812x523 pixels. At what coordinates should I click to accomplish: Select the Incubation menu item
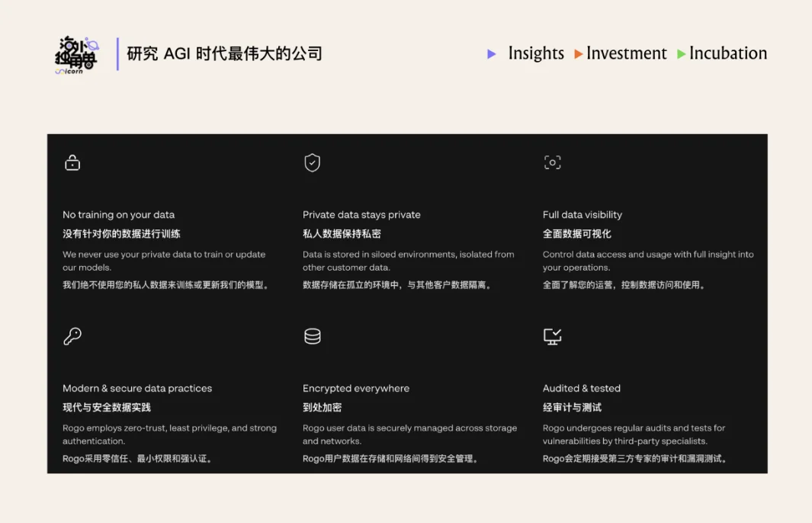(728, 53)
